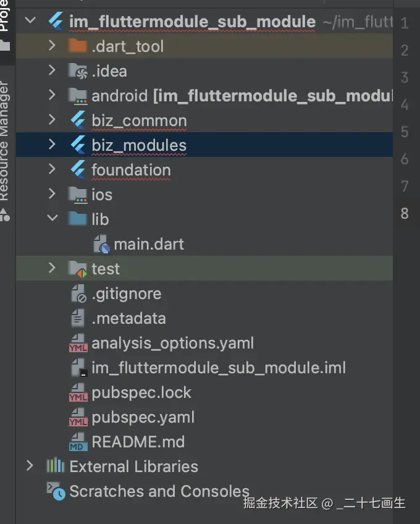Click the External Libraries bar-chart icon
The width and height of the screenshot is (420, 524).
[55, 466]
